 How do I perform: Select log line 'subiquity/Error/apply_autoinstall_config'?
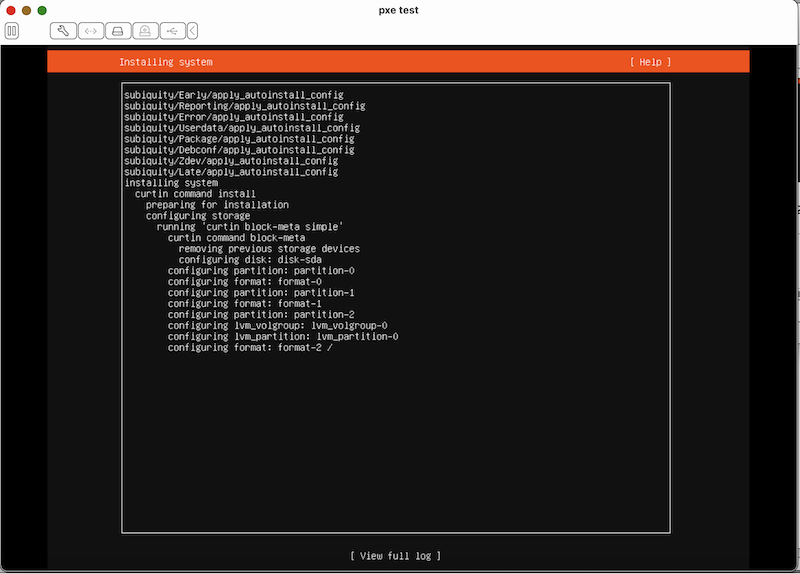pyautogui.click(x=234, y=117)
